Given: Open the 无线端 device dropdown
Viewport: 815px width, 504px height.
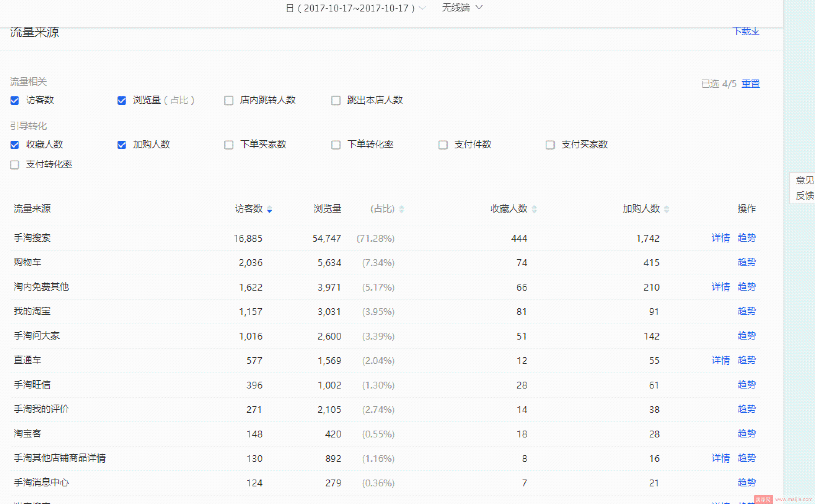Looking at the screenshot, I should 462,8.
